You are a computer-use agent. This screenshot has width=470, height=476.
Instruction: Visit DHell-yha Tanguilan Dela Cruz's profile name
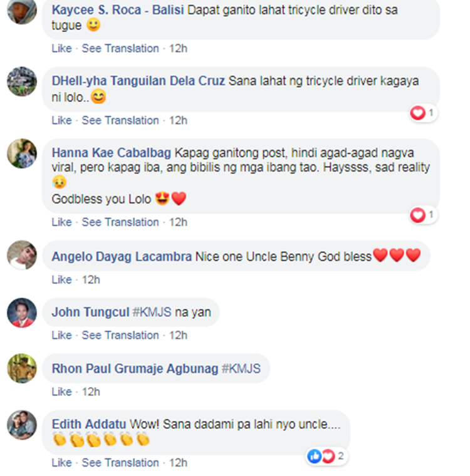pyautogui.click(x=138, y=81)
